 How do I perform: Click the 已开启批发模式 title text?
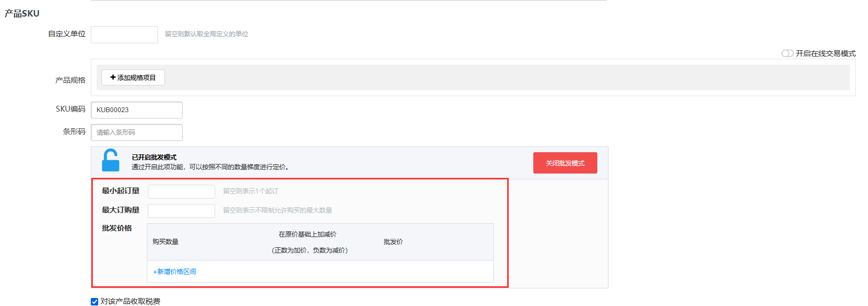(x=154, y=158)
